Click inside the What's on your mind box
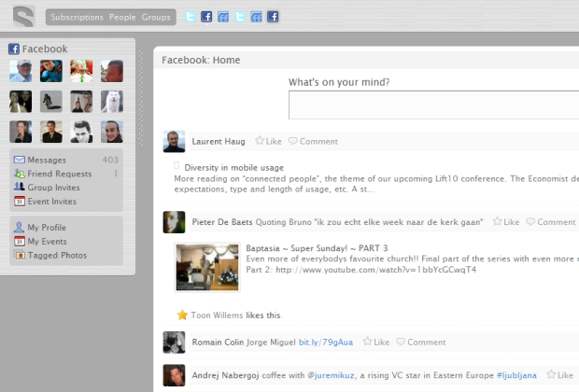 tap(433, 105)
